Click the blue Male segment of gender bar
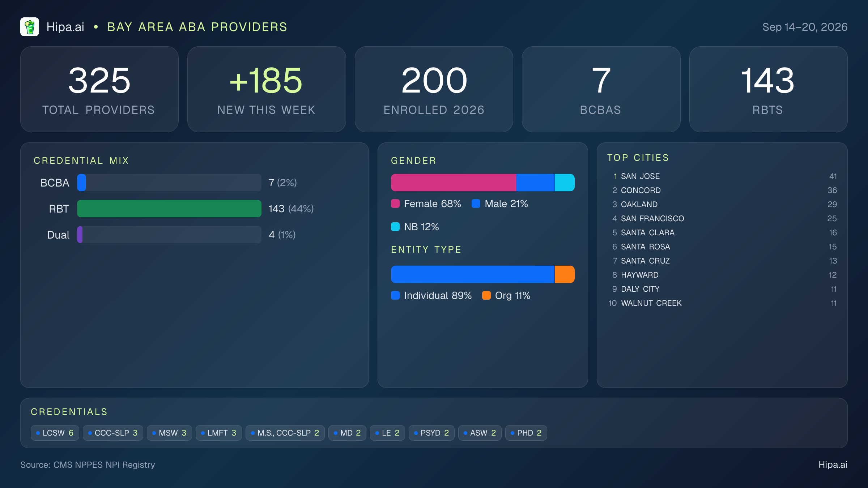 (535, 183)
